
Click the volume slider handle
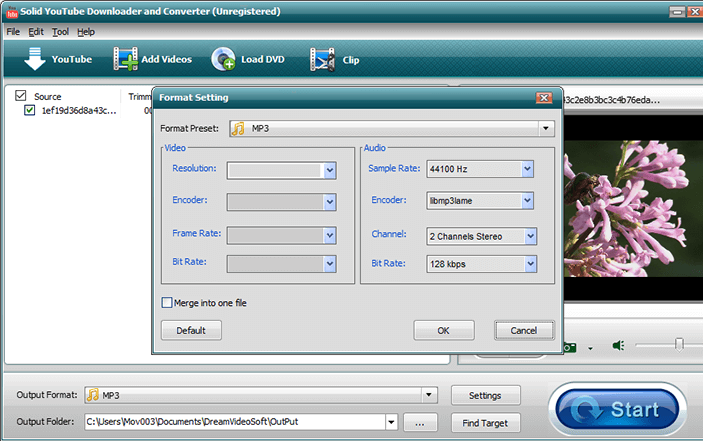click(679, 345)
